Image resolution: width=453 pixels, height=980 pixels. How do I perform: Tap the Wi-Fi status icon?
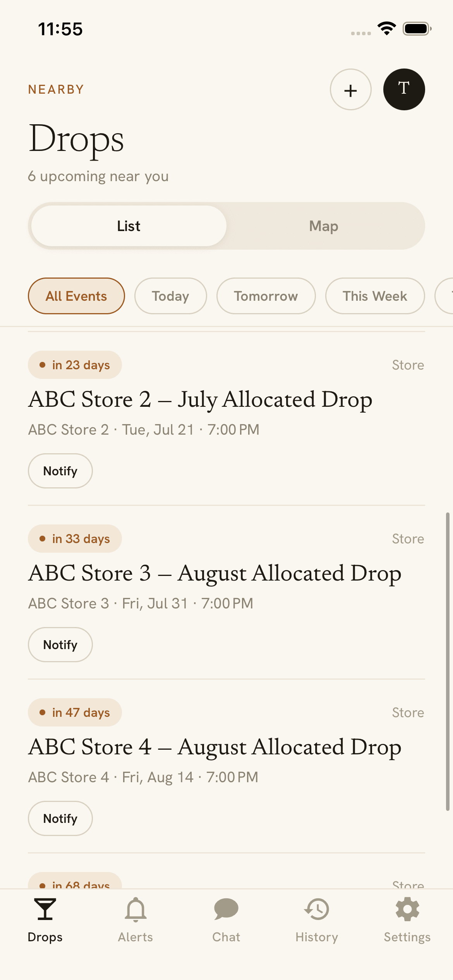pos(387,29)
